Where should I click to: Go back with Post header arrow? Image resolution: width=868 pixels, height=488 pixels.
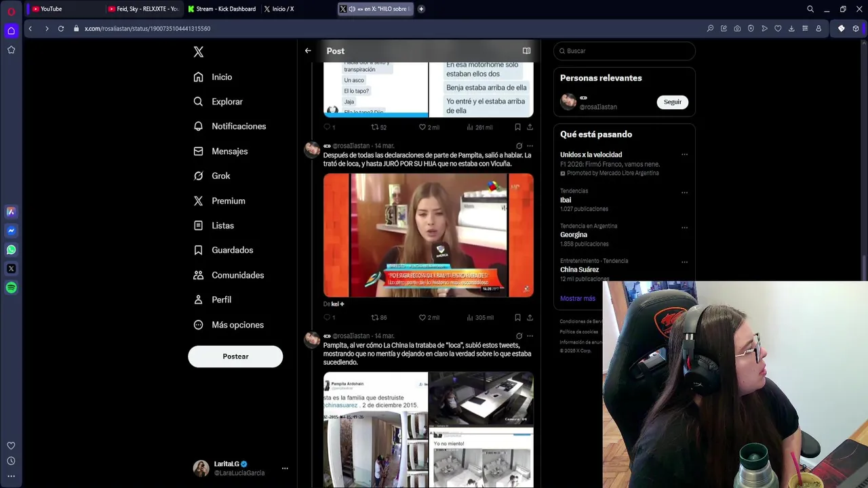(308, 51)
